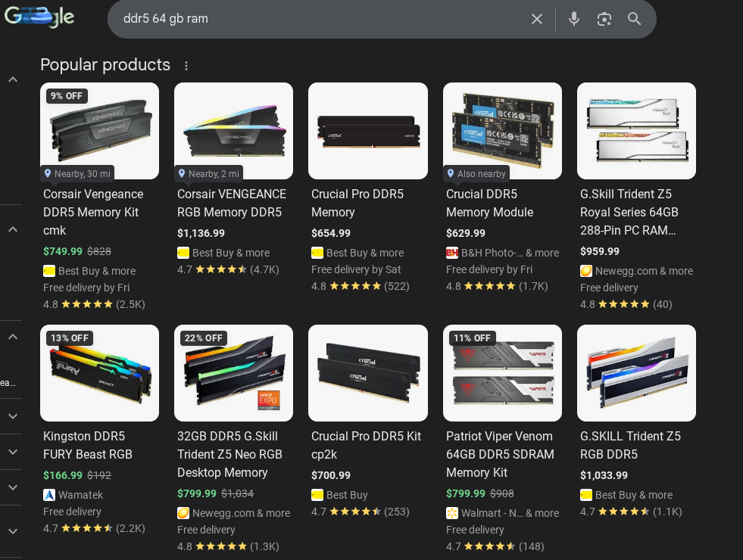
Task: Expand the first collapsed sidebar filter chevron
Action: coord(13,416)
